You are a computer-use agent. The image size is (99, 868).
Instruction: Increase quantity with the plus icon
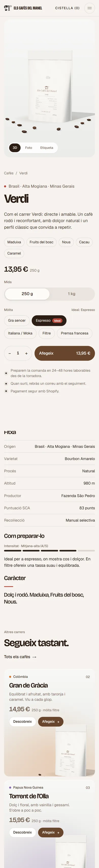coord(26,354)
